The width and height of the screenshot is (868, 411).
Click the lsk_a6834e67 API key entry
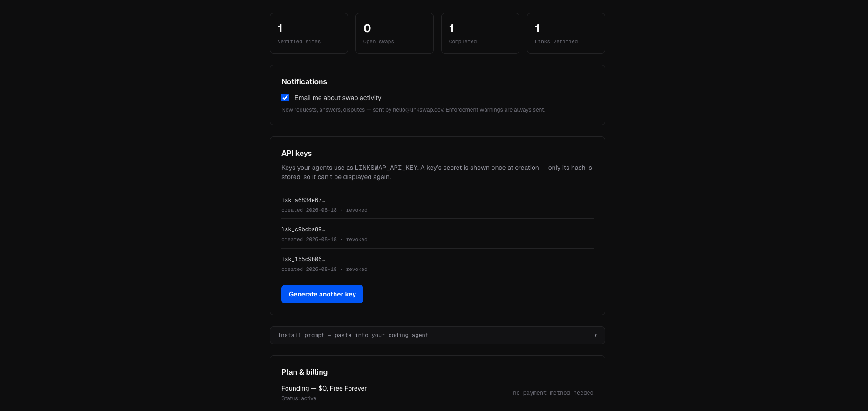[437, 205]
